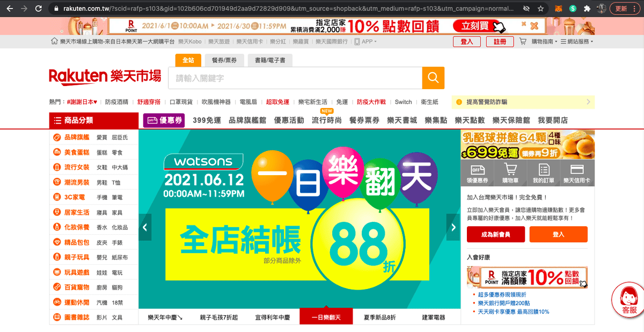Open the green S extension icon

pyautogui.click(x=573, y=9)
